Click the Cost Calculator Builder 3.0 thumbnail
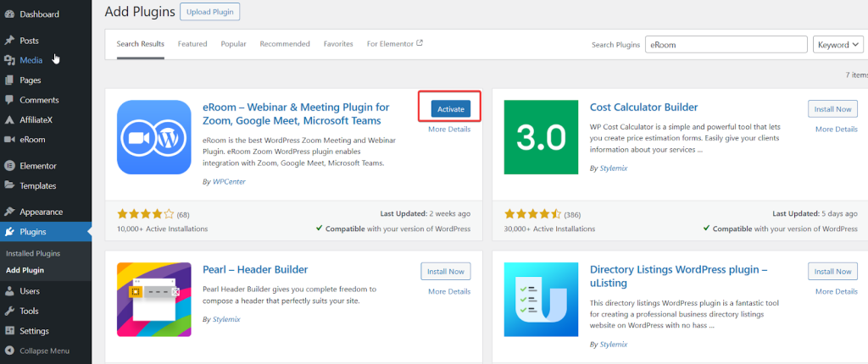 coord(542,137)
